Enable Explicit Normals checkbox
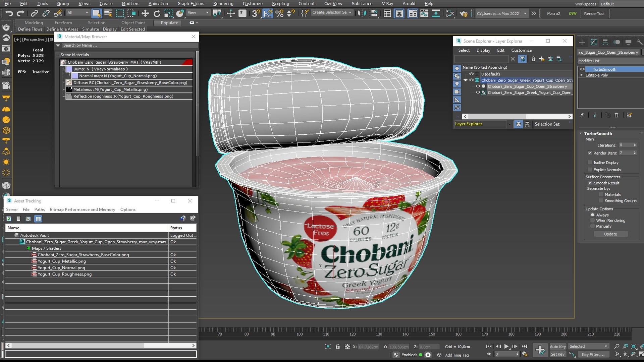Viewport: 644px width, 362px height. [x=590, y=170]
